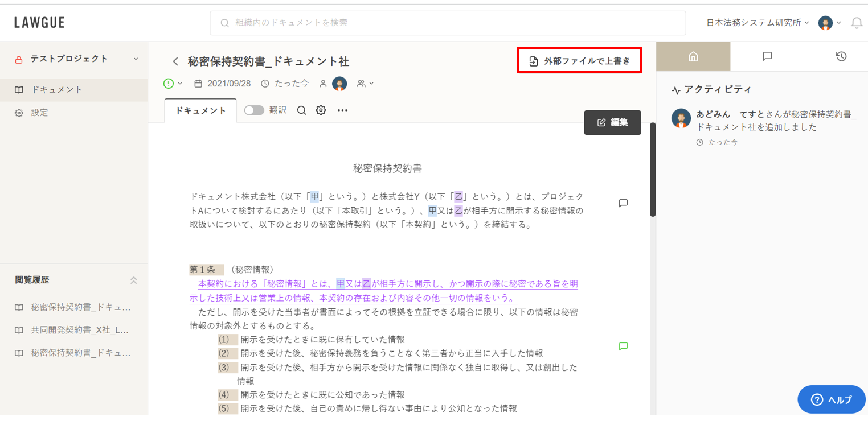Open the three-dot more options menu
Image resolution: width=868 pixels, height=421 pixels.
click(342, 110)
